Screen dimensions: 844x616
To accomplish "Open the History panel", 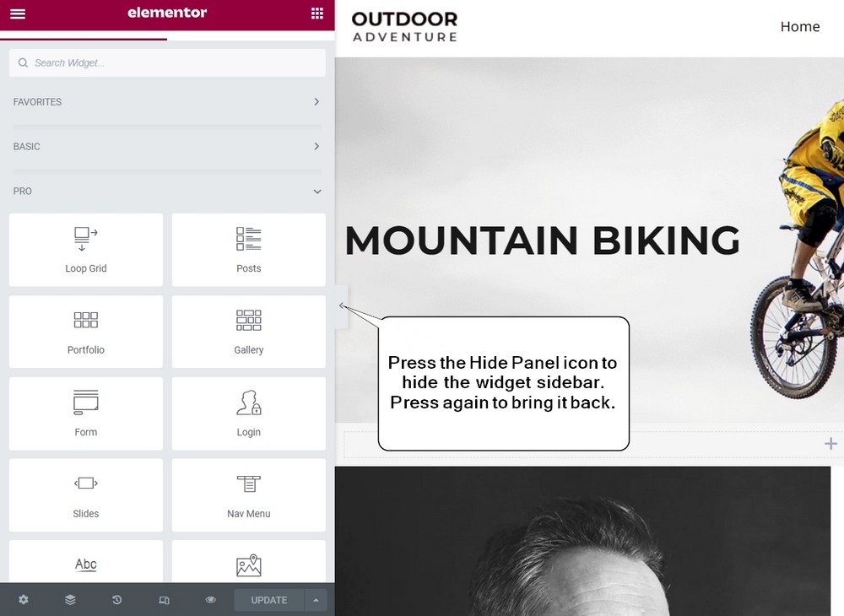I will pos(116,599).
